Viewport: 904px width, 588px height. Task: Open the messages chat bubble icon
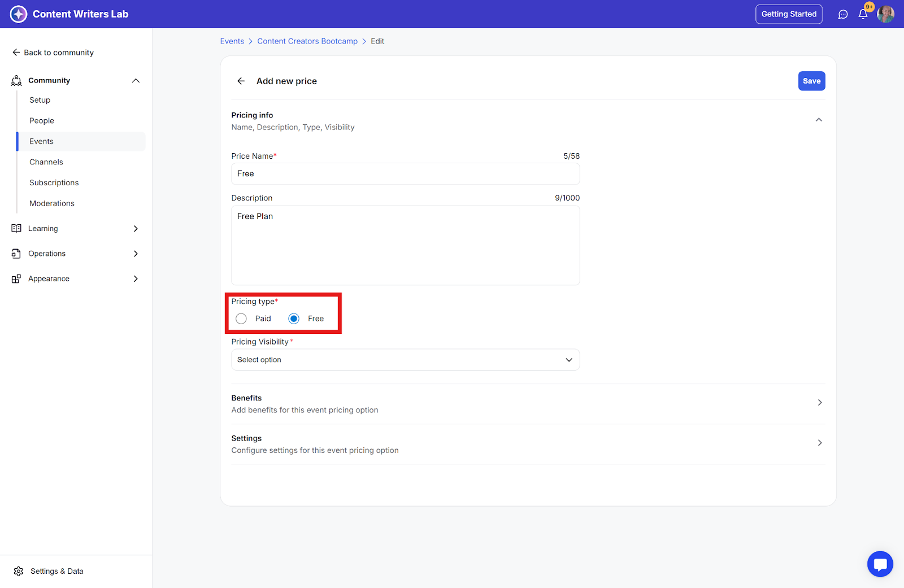(x=843, y=14)
